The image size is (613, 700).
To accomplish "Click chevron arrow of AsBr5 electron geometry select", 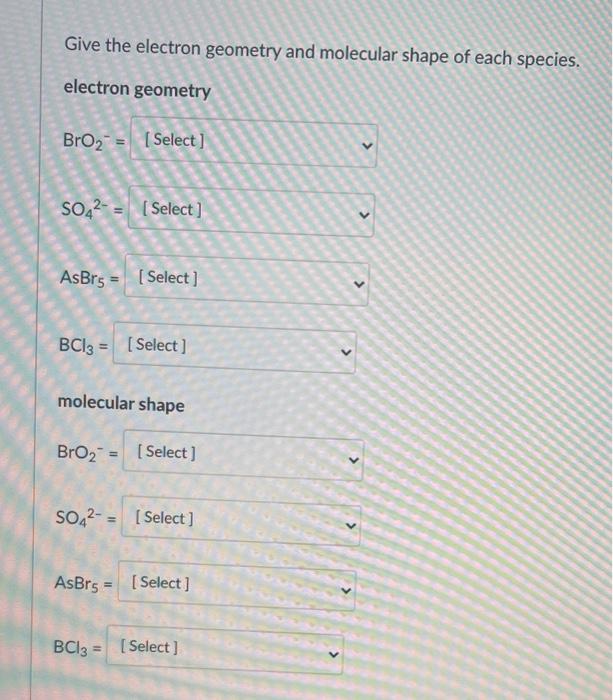I will pyautogui.click(x=359, y=284).
